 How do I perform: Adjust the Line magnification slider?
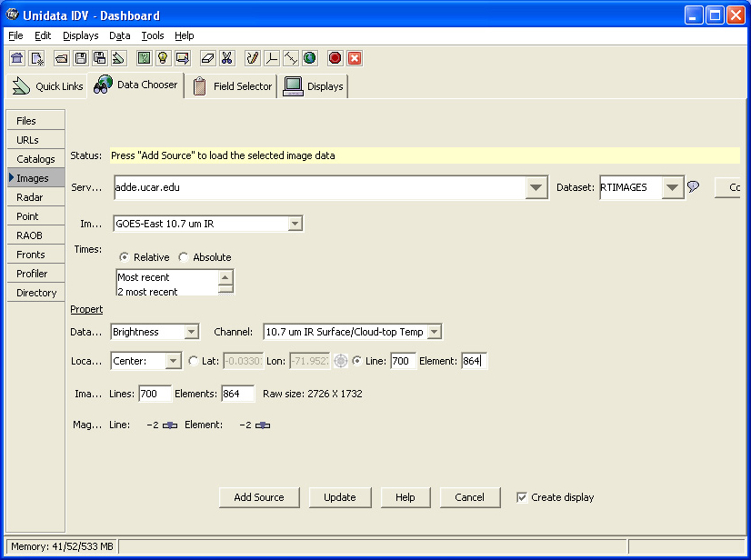(170, 425)
